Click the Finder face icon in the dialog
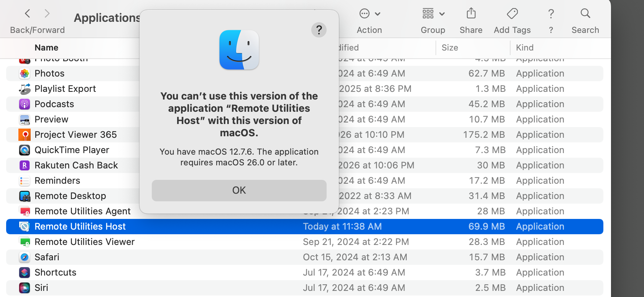644x297 pixels. click(239, 50)
